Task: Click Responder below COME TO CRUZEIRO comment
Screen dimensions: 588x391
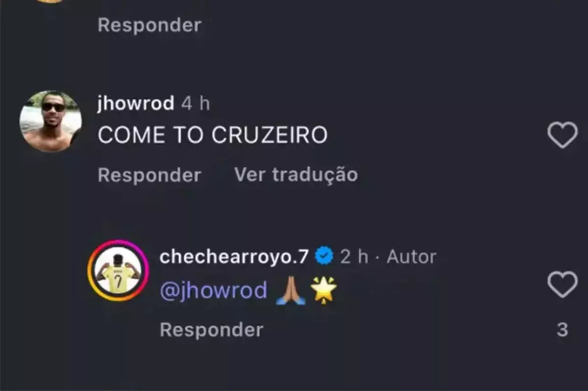Action: [x=149, y=175]
